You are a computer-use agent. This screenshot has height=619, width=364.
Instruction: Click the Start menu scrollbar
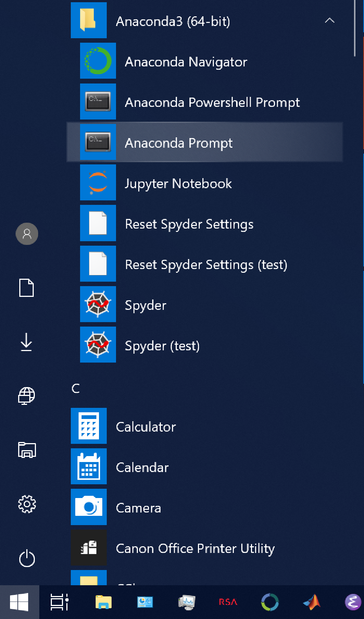(355, 28)
